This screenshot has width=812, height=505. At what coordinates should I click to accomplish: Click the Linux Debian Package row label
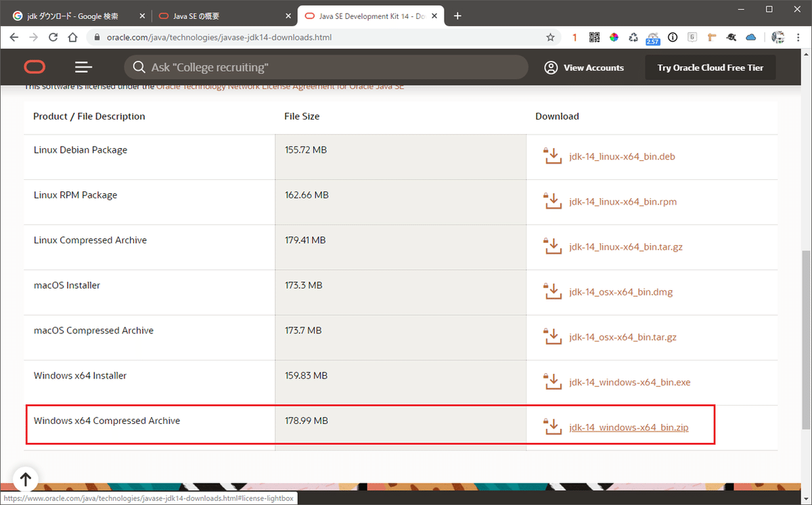pyautogui.click(x=81, y=150)
